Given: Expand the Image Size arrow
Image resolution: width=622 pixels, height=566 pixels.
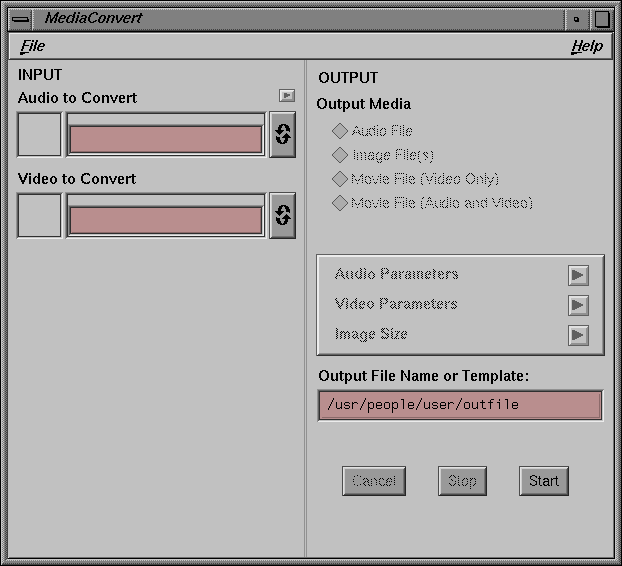Looking at the screenshot, I should coord(578,335).
